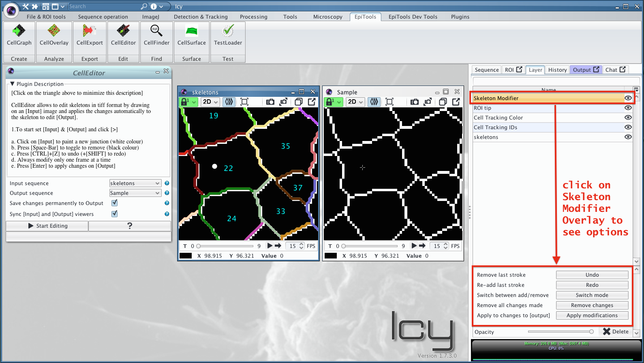Click the Switch mode button
The height and width of the screenshot is (363, 644).
[x=592, y=295]
